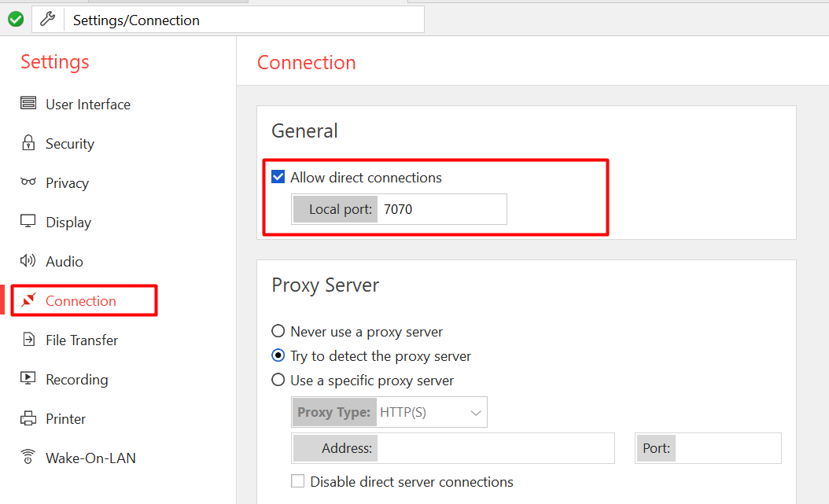Open Audio settings section
The image size is (829, 504).
(64, 262)
